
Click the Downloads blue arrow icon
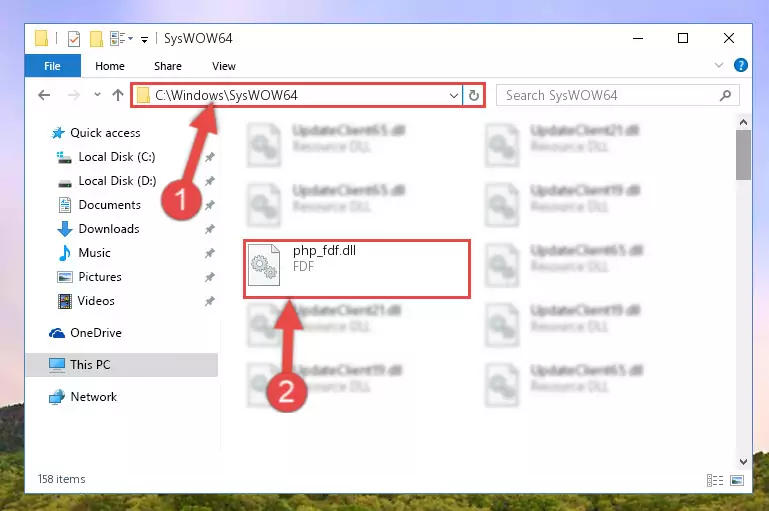click(x=64, y=229)
